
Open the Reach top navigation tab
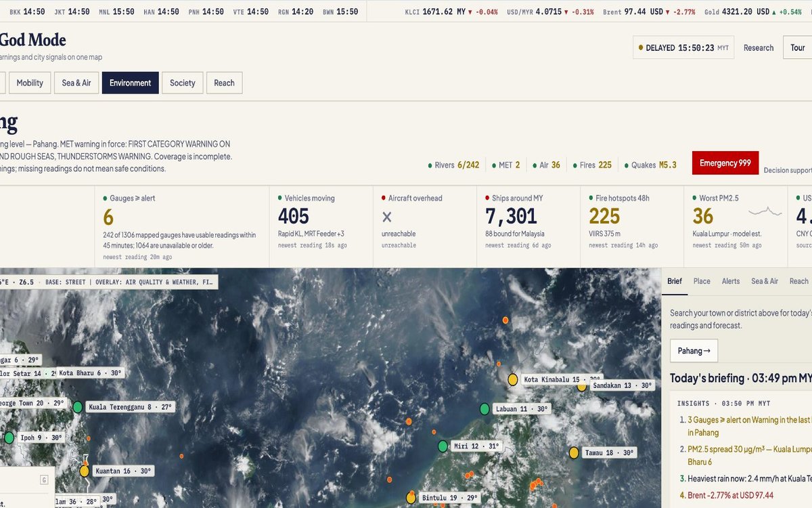[x=224, y=83]
